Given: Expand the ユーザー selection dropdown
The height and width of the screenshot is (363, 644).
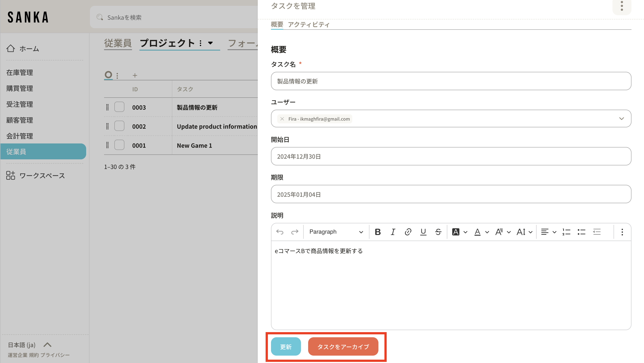Looking at the screenshot, I should (x=621, y=119).
